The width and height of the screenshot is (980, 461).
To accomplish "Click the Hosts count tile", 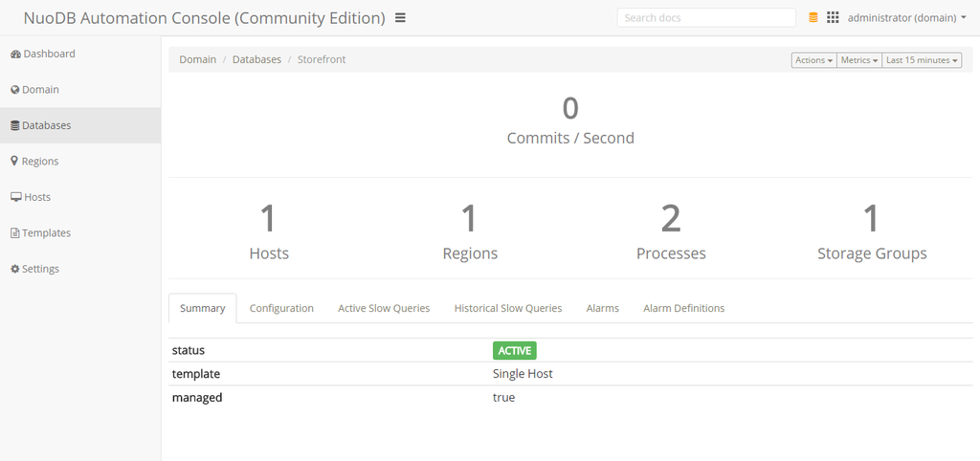I will (x=269, y=231).
